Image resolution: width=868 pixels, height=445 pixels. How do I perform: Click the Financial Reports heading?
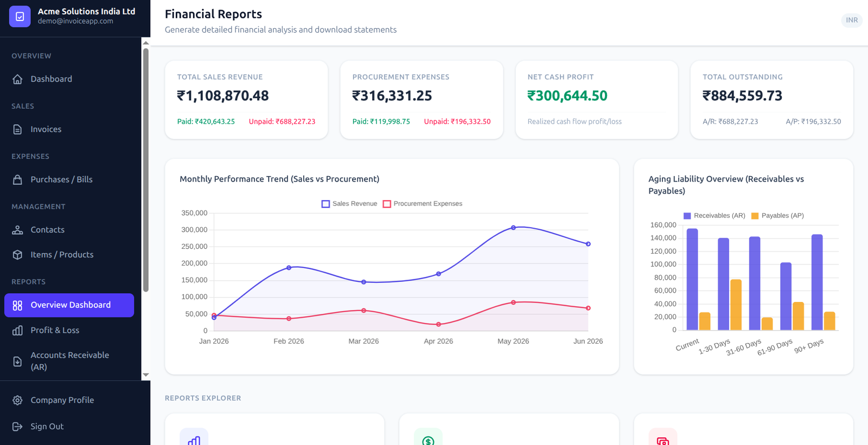(x=213, y=14)
